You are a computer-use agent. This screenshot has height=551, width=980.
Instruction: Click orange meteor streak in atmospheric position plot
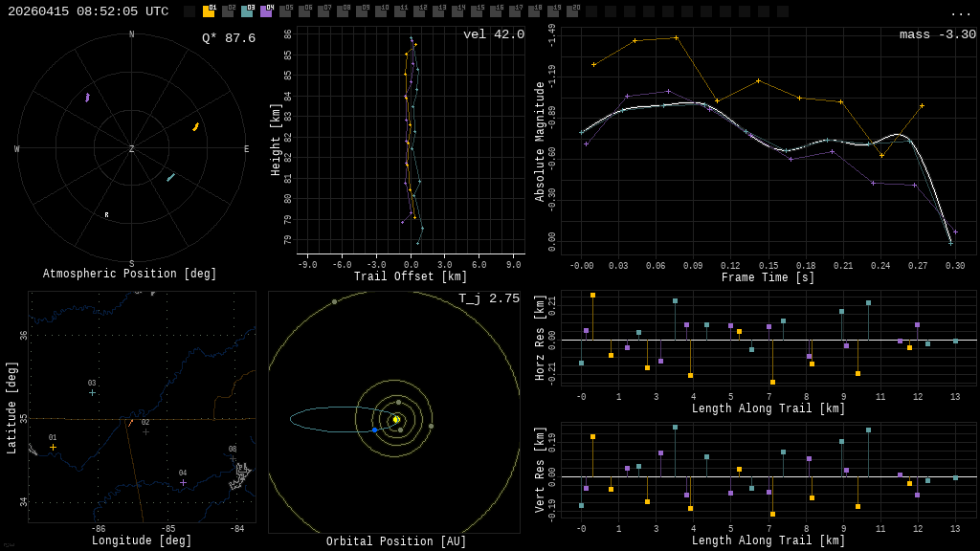coord(195,126)
